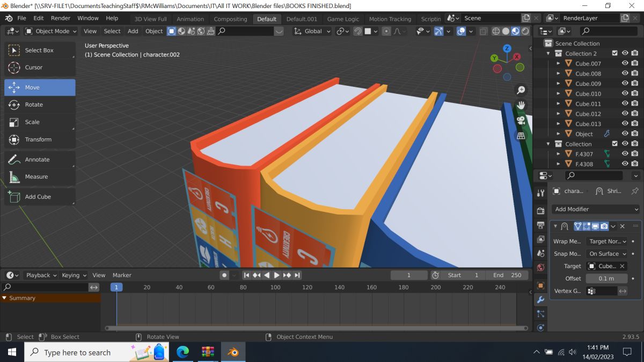Viewport: 644px width, 362px height.
Task: Play the animation forward
Action: [277, 275]
